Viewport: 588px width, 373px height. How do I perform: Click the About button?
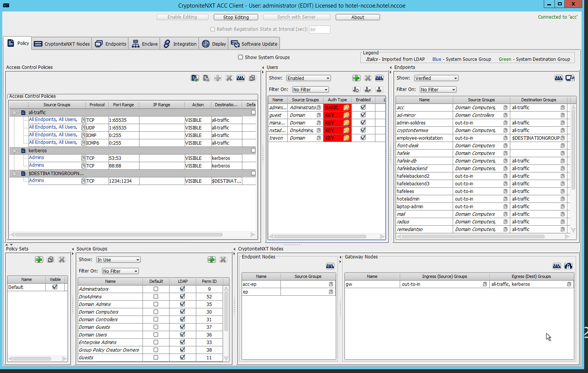[358, 17]
